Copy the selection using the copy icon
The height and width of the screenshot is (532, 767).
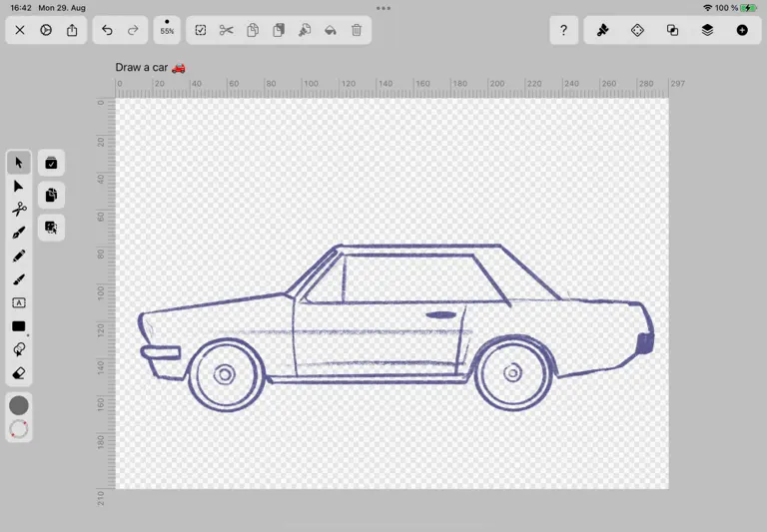pyautogui.click(x=253, y=30)
